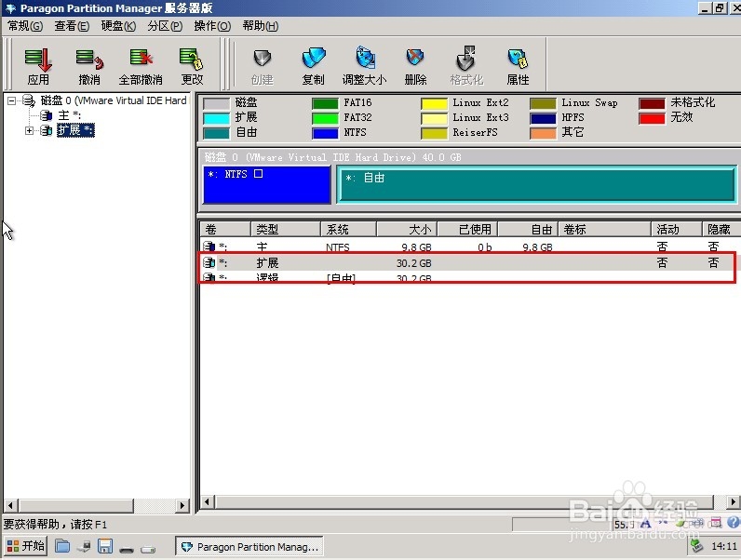Click the FAT32 legend color swatch
741x560 pixels.
click(x=325, y=118)
